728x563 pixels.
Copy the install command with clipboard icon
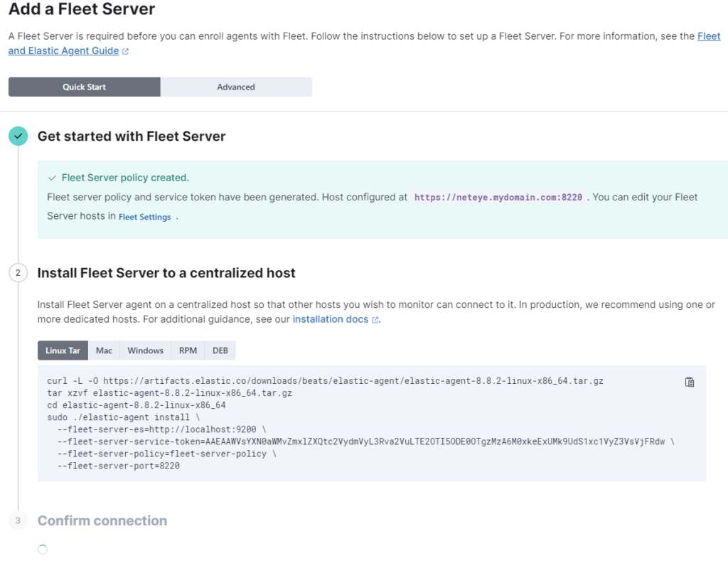690,382
